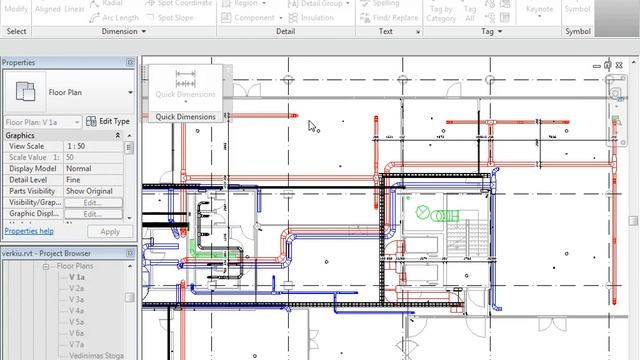Collapse the Graphics properties group
This screenshot has height=360, width=640.
tap(118, 135)
